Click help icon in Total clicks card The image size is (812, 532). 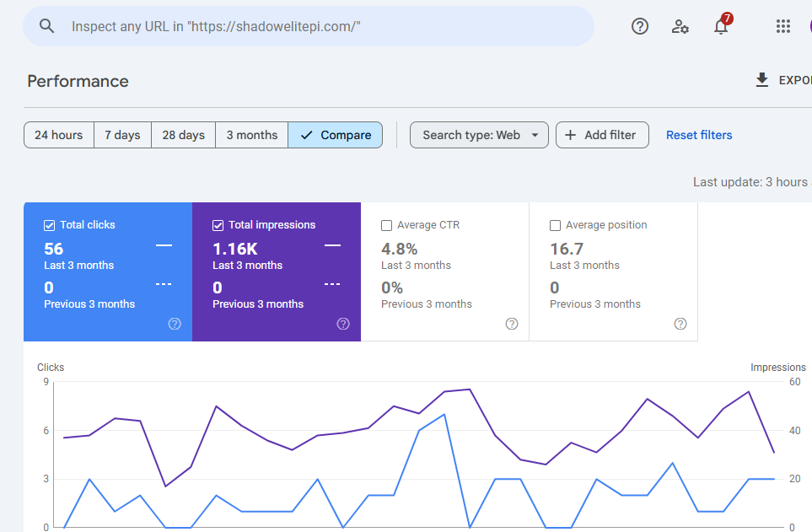click(175, 324)
